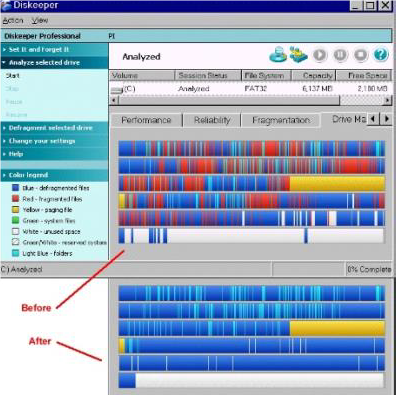
Task: Click right arrow of volume list scrollbar
Action: point(387,100)
